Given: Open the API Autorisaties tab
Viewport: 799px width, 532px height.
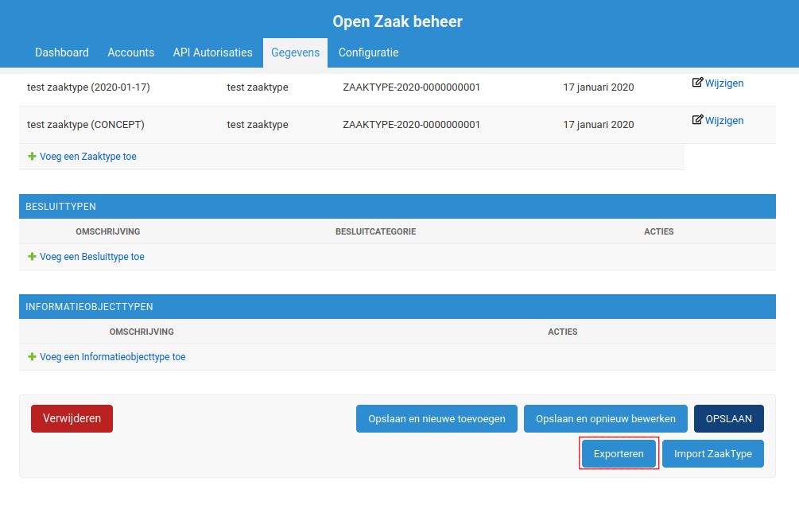Looking at the screenshot, I should (212, 52).
